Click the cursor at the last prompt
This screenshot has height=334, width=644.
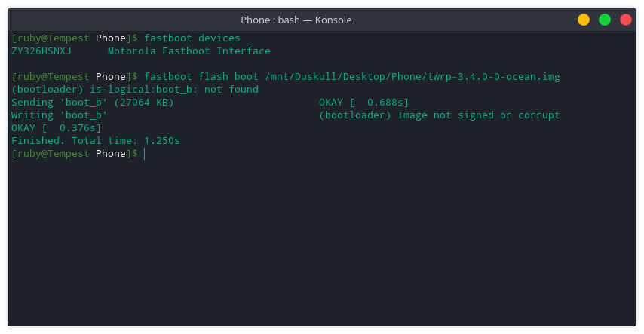[x=145, y=154]
